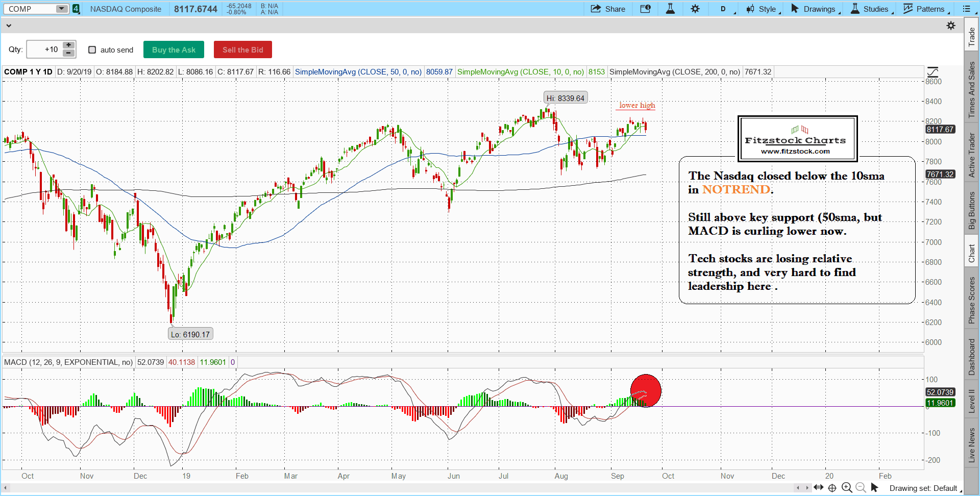Click the Share icon button

[x=607, y=9]
